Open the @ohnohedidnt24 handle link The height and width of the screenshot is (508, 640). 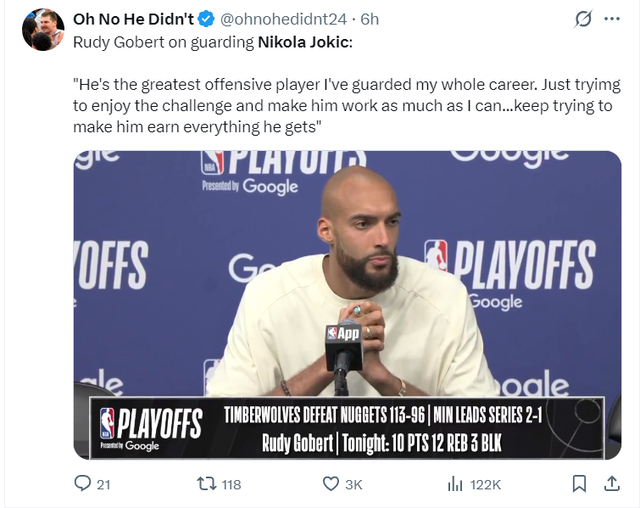pos(283,19)
